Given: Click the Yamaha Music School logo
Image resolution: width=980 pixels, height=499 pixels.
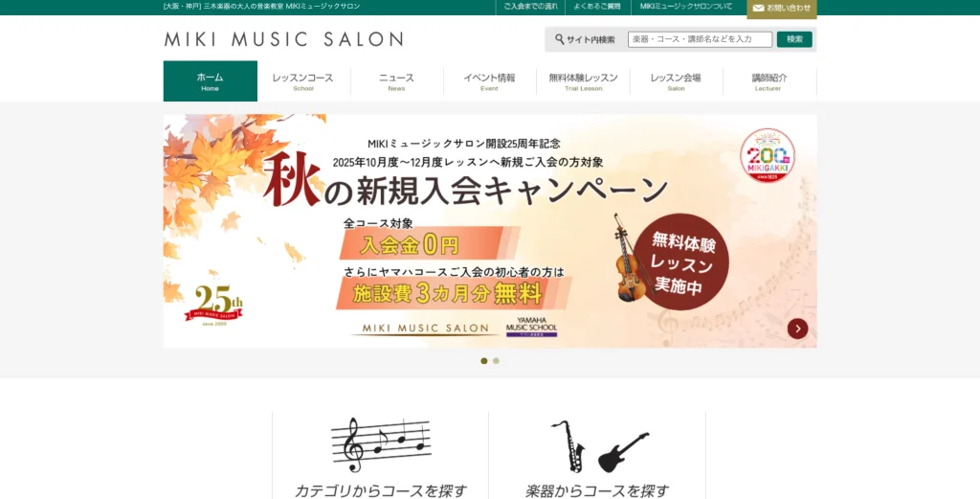Looking at the screenshot, I should pos(531,327).
